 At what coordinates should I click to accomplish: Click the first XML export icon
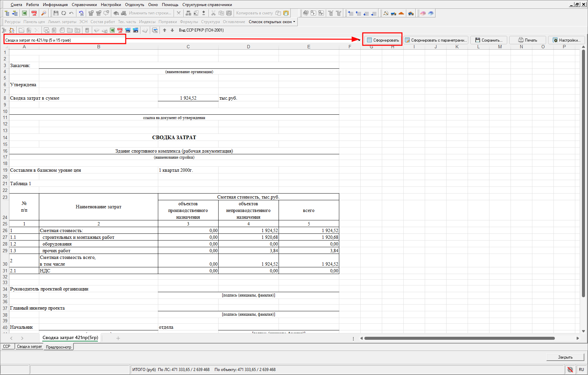128,30
